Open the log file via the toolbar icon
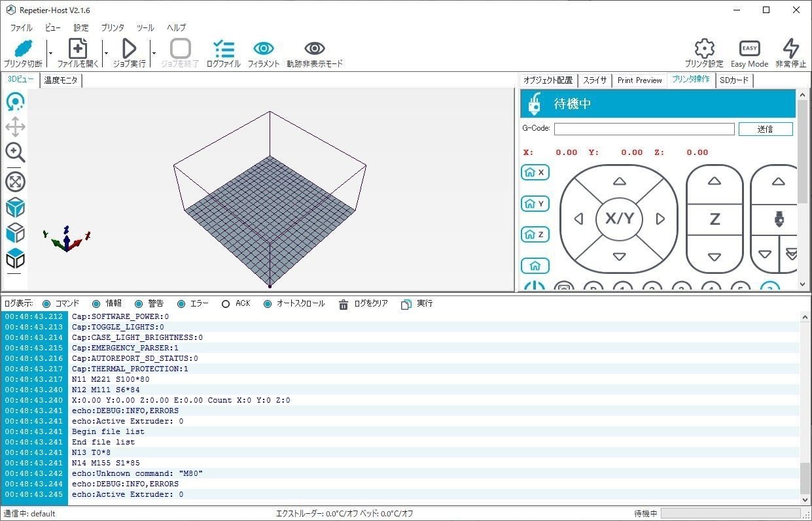This screenshot has width=812, height=521. tap(224, 52)
